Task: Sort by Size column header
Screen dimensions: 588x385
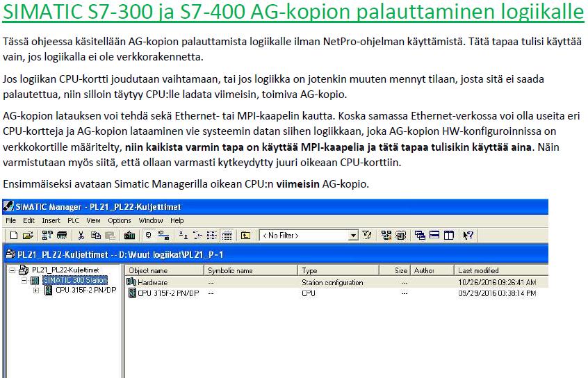Action: click(395, 270)
